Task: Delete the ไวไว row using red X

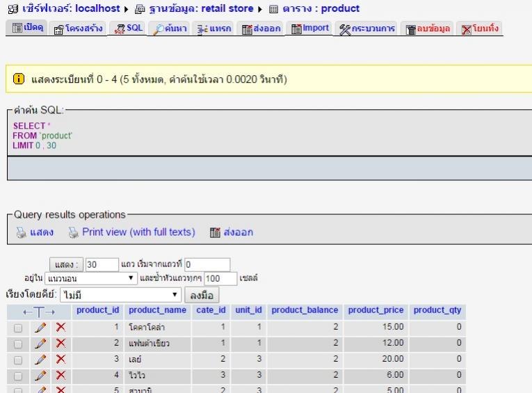Action: tap(61, 375)
